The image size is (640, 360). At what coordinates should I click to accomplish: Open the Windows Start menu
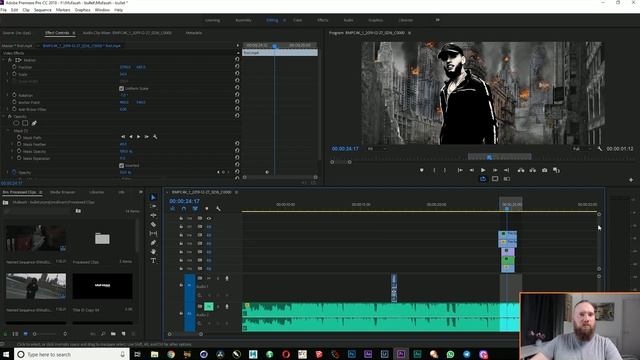(7, 354)
